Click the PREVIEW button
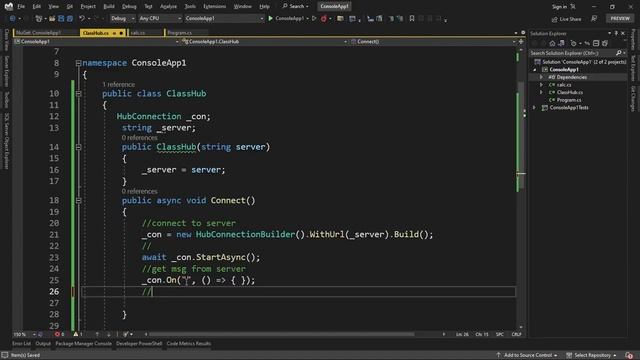This screenshot has width=640, height=360. 620,18
